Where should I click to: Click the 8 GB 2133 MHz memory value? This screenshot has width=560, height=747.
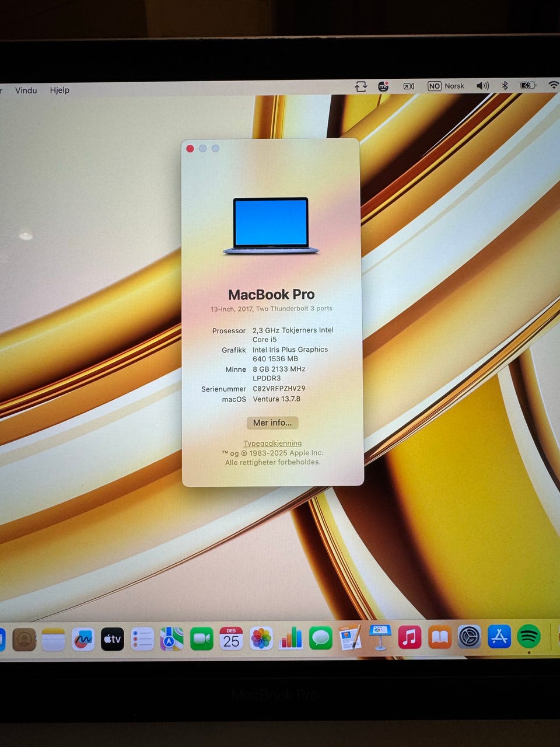[279, 373]
